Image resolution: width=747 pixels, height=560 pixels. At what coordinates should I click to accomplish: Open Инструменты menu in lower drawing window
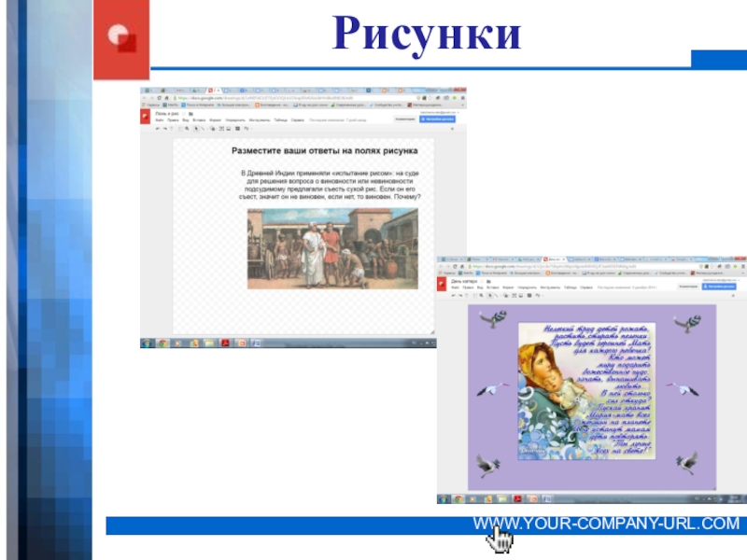[550, 287]
